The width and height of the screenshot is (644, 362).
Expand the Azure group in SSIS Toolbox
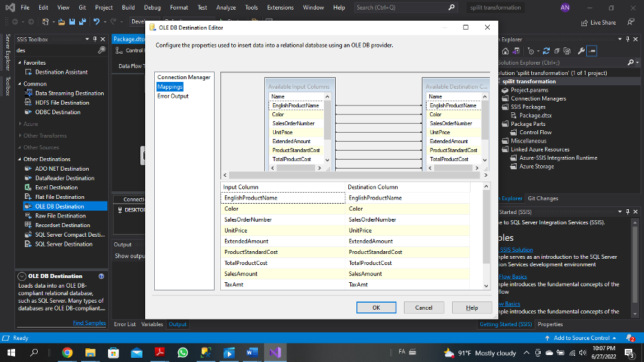[x=20, y=124]
